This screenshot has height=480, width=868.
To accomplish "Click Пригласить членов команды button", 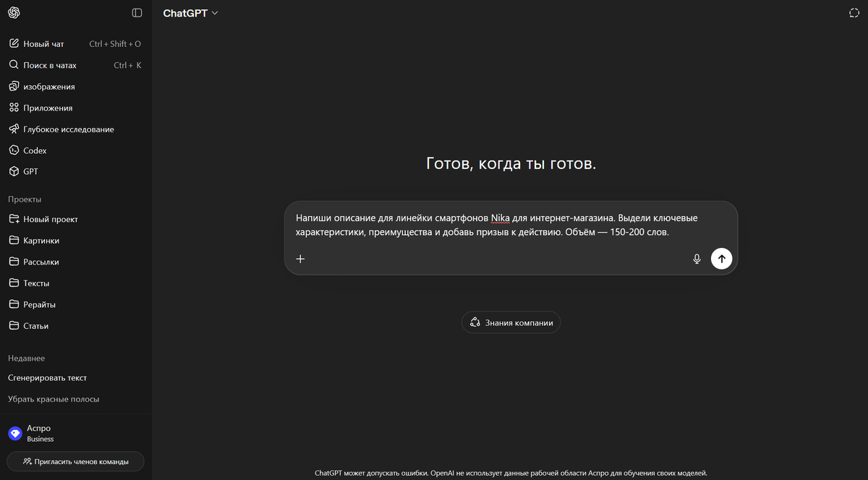I will (x=75, y=461).
